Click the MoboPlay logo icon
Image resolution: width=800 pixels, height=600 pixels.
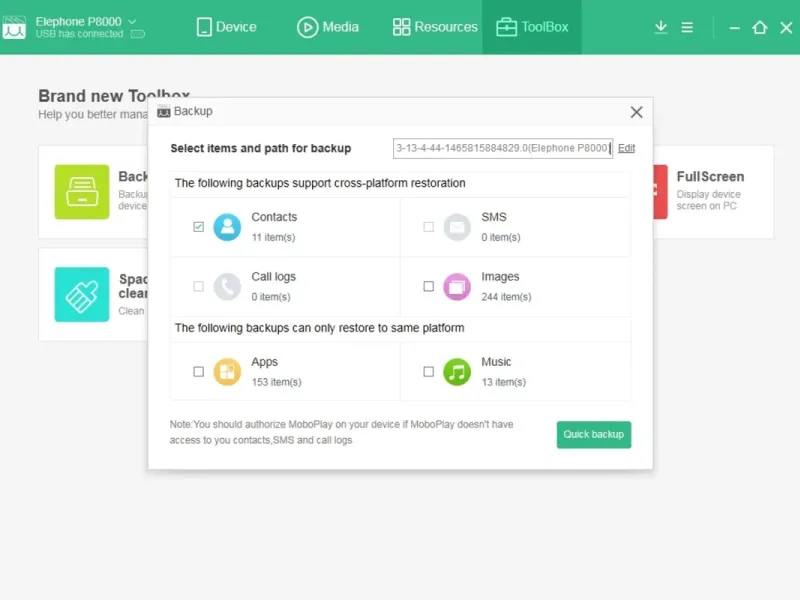14,27
